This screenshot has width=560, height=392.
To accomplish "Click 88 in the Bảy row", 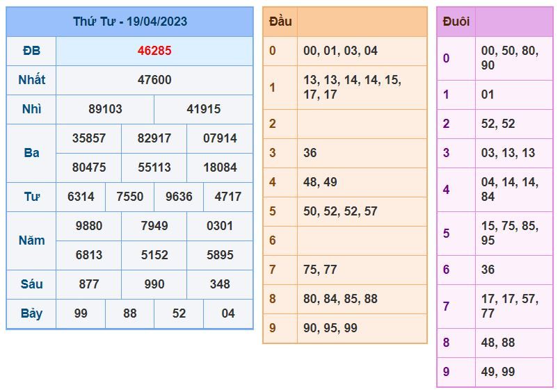I will pyautogui.click(x=129, y=313).
